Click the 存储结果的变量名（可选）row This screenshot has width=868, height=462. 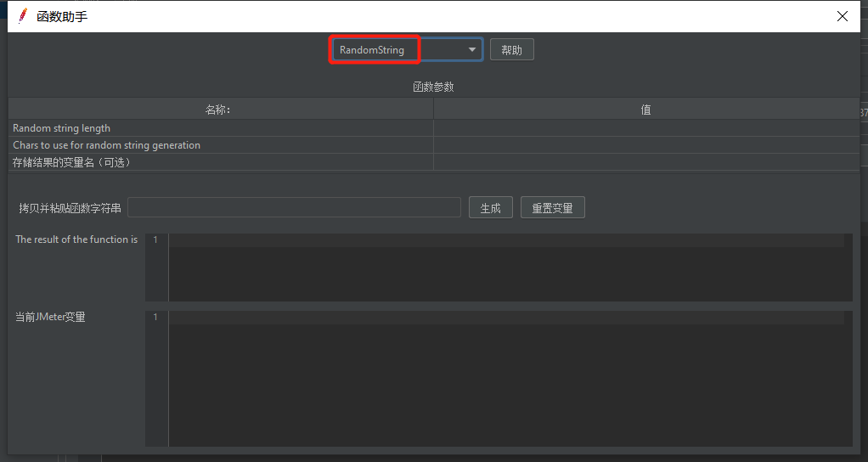[221, 162]
